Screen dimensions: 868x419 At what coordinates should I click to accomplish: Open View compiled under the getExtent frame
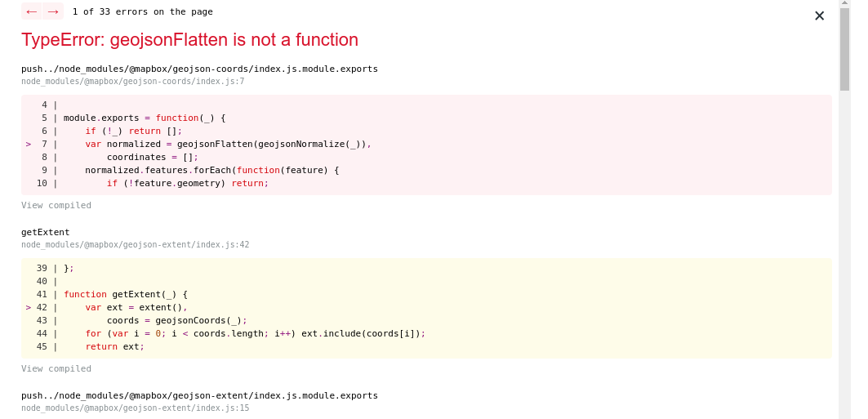click(56, 368)
